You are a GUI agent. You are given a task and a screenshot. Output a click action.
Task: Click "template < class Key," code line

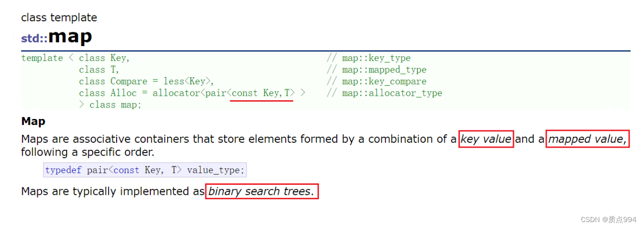75,58
